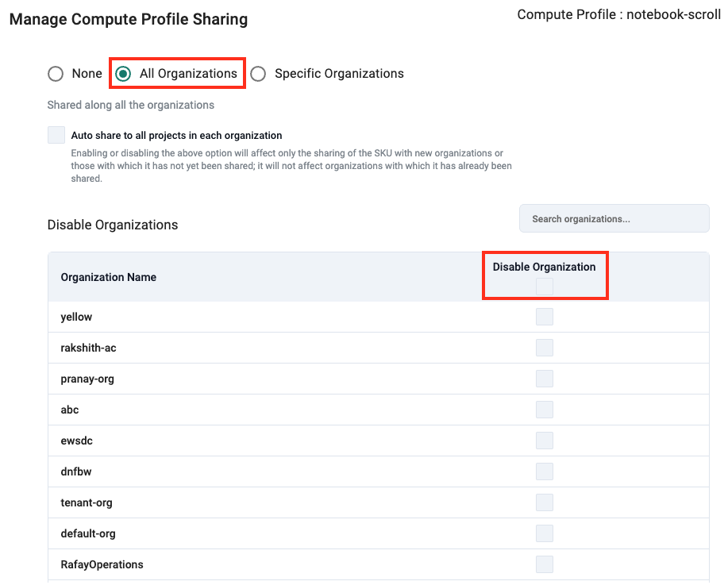Click the yellow organization name row
The image size is (728, 585).
(x=76, y=317)
